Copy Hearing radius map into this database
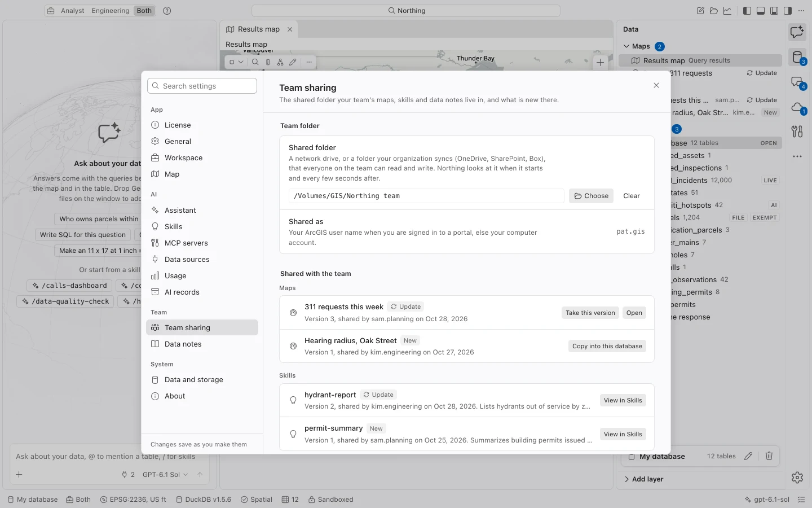This screenshot has height=508, width=812. click(x=607, y=346)
